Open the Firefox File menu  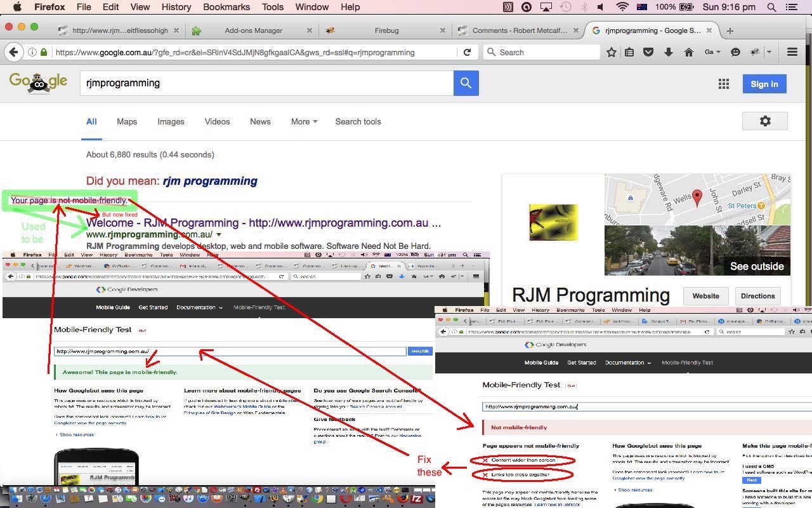coord(84,7)
